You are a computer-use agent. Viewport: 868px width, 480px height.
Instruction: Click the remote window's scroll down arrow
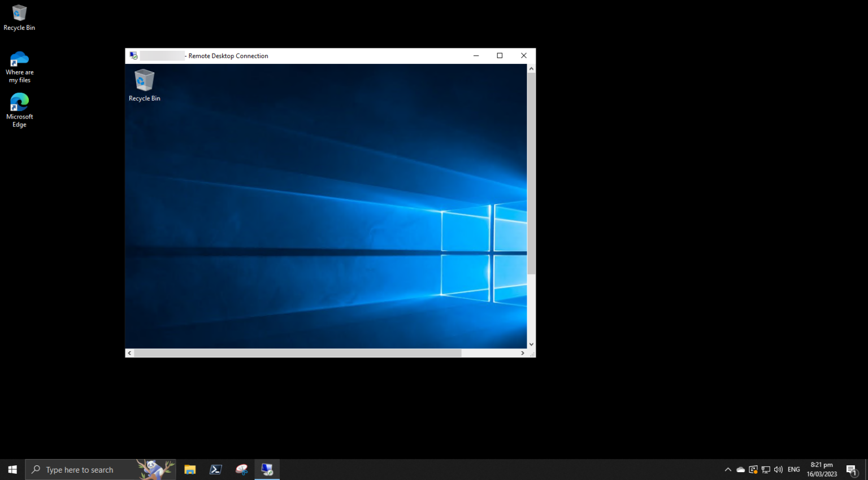point(531,344)
